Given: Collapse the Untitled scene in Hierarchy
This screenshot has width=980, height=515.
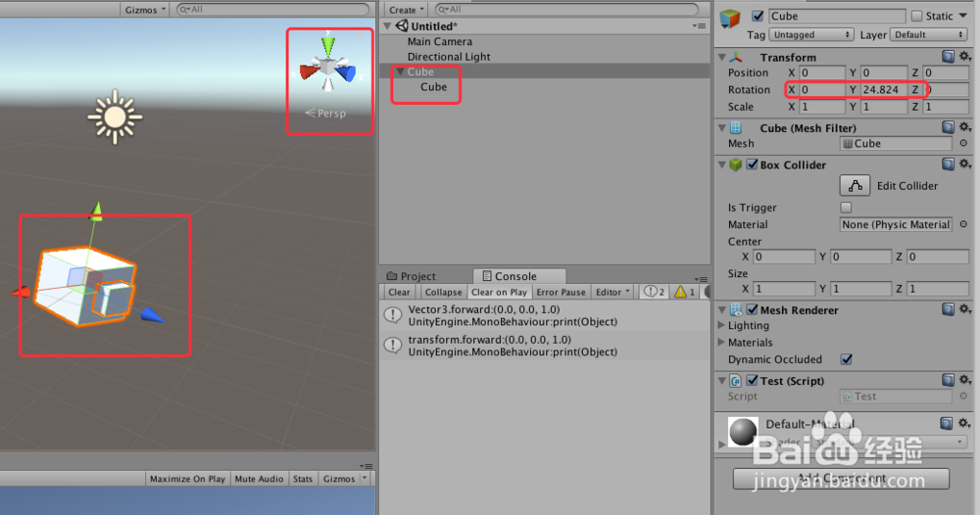Looking at the screenshot, I should tap(388, 26).
